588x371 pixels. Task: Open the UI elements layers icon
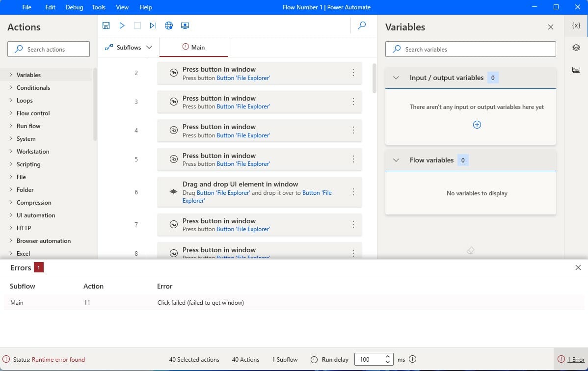576,48
